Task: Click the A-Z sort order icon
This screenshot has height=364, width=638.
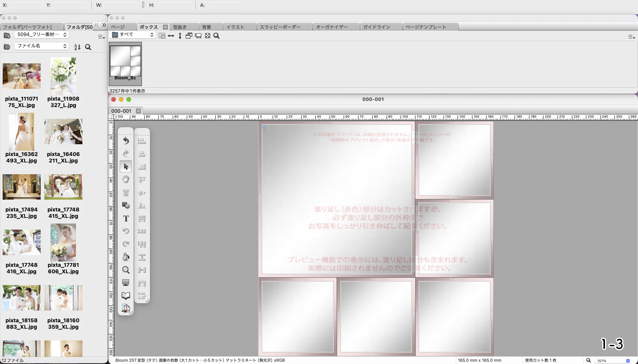Action: 77,47
